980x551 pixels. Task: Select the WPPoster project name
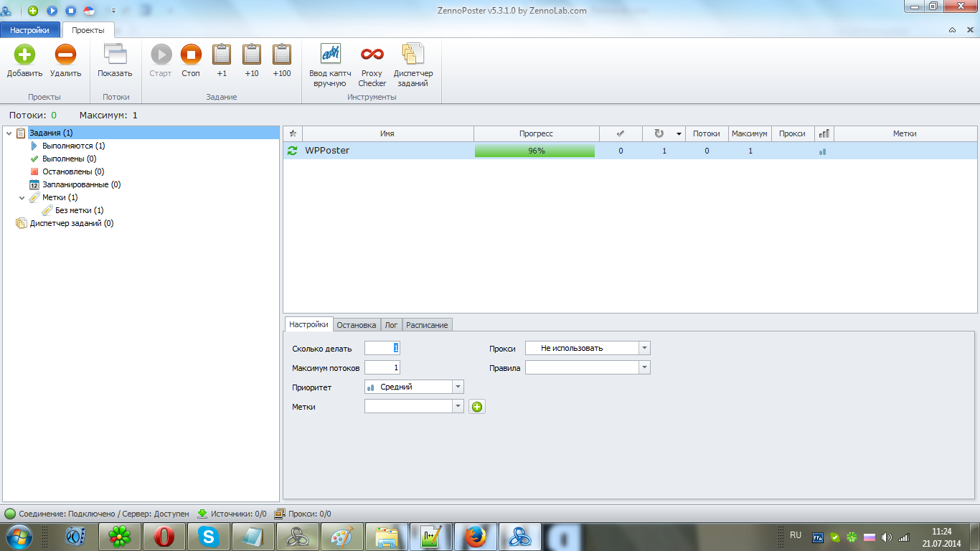click(x=327, y=151)
